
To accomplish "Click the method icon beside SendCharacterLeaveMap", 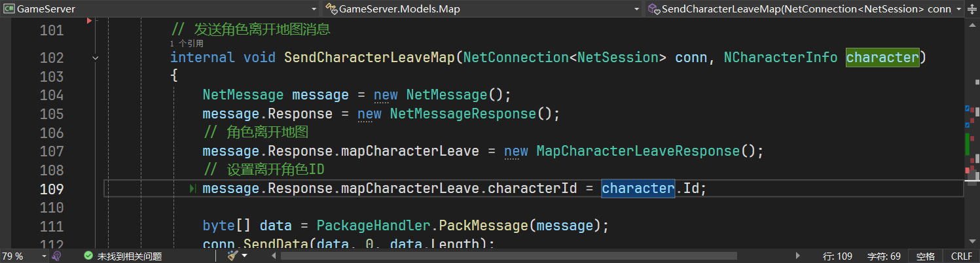I will [653, 9].
